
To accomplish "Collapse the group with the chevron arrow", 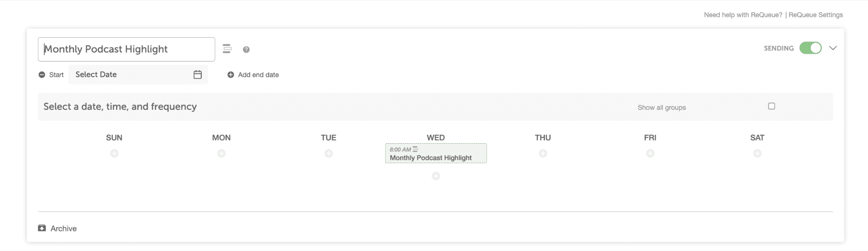I will (x=833, y=48).
